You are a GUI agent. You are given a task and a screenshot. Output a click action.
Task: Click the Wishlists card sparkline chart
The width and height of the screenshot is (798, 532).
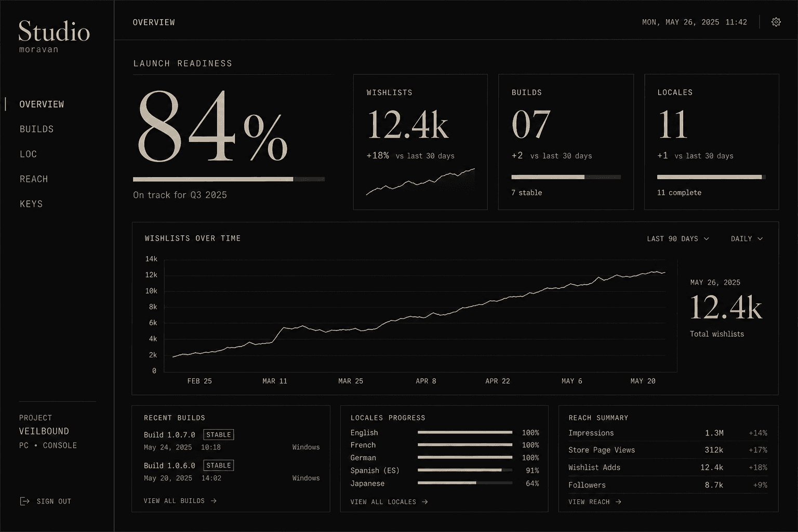420,182
